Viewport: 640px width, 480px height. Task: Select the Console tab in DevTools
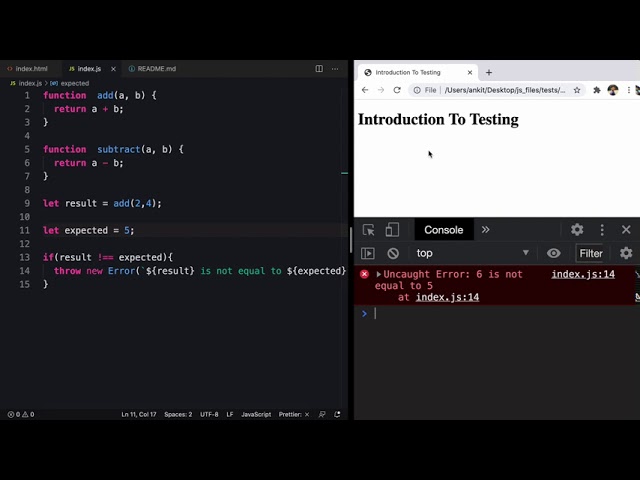click(x=444, y=230)
